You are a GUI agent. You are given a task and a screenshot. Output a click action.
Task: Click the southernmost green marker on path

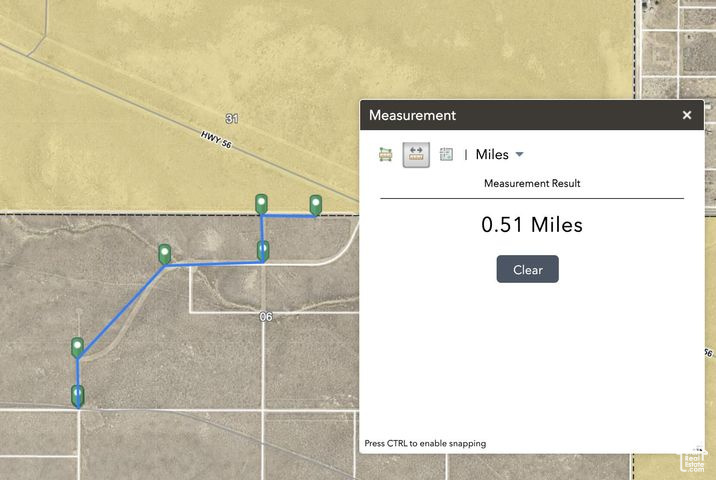[78, 395]
